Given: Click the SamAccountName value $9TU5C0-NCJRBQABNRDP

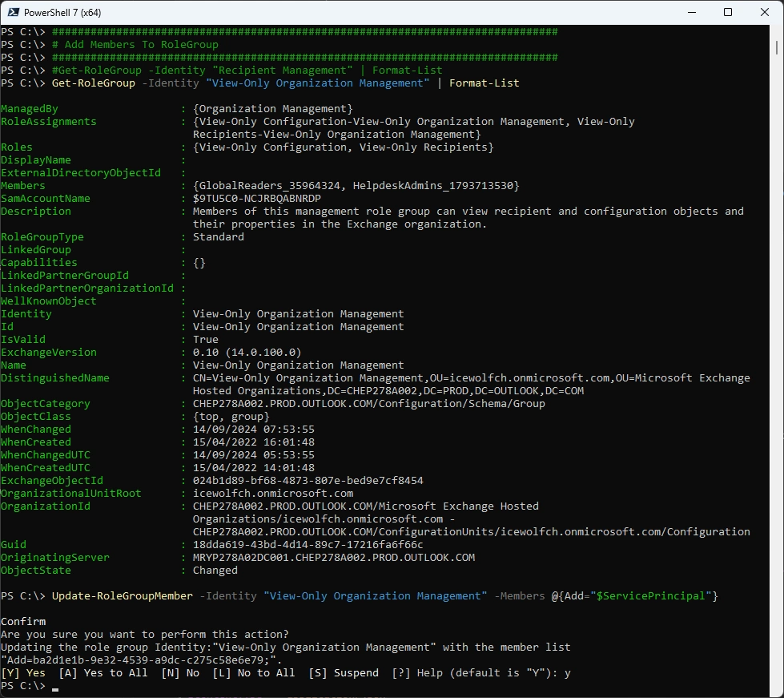Looking at the screenshot, I should tap(256, 199).
